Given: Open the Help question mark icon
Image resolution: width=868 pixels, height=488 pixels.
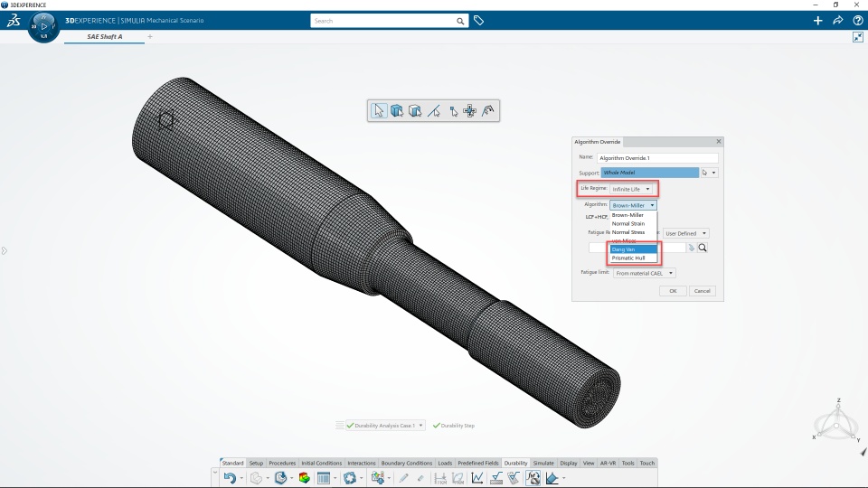Looking at the screenshot, I should tap(857, 21).
